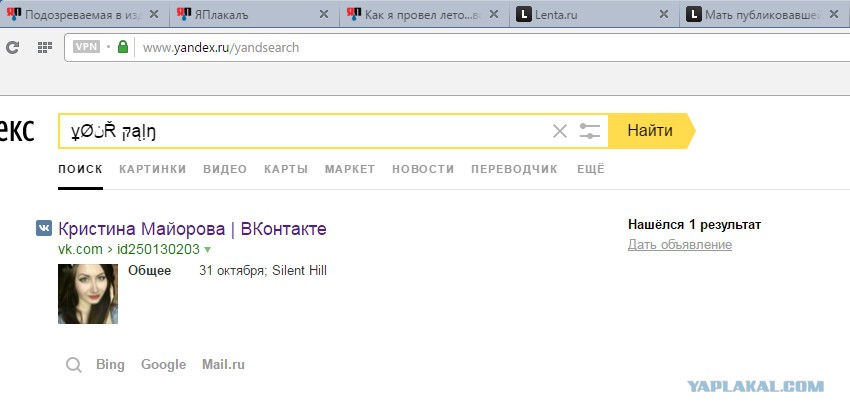Search the query on Bing
This screenshot has height=416, width=850.
coord(110,364)
